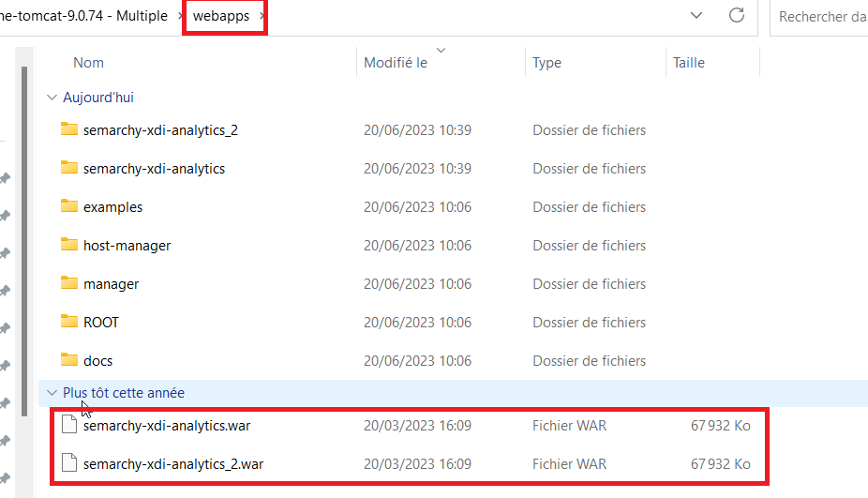This screenshot has height=498, width=868.
Task: Select the semarchy-xdi-analytics.war file name
Action: 167,426
